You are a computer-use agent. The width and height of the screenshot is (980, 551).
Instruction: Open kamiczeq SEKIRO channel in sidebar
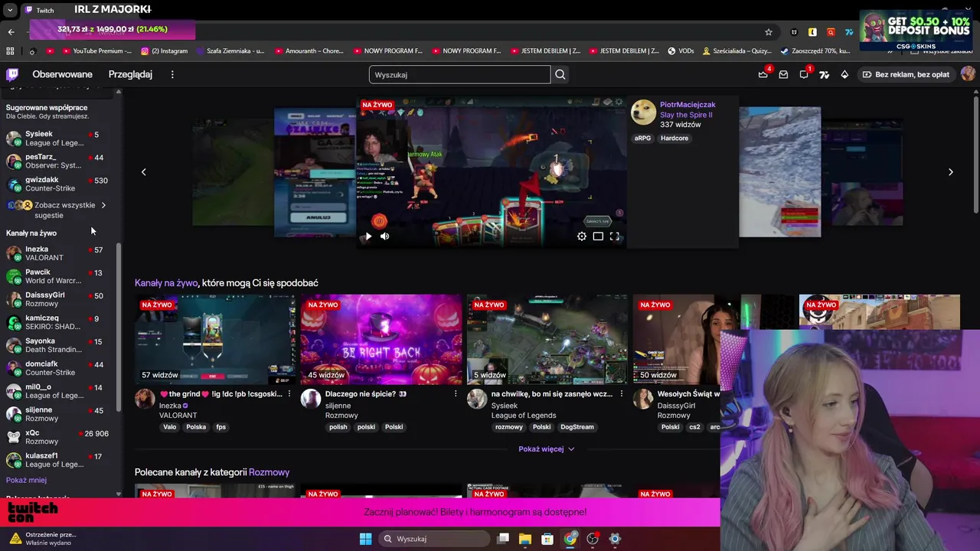[57, 322]
